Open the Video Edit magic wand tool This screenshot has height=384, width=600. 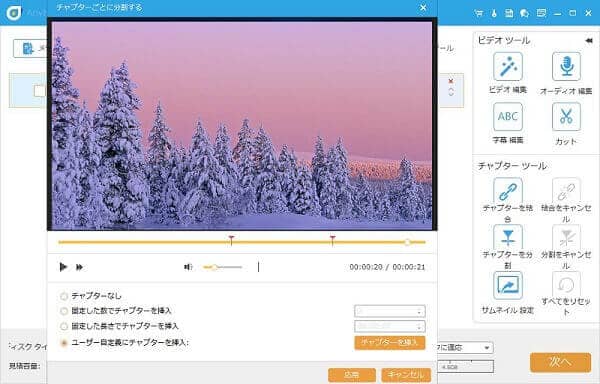(x=508, y=67)
